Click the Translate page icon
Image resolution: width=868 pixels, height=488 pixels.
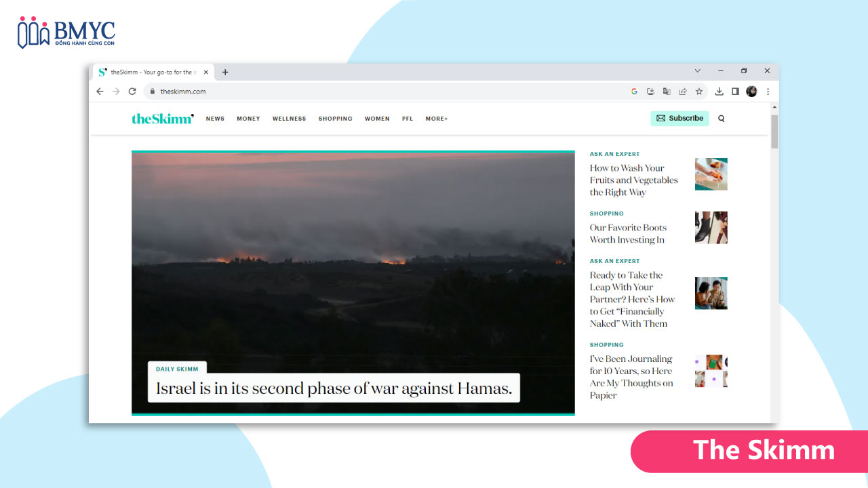point(667,91)
